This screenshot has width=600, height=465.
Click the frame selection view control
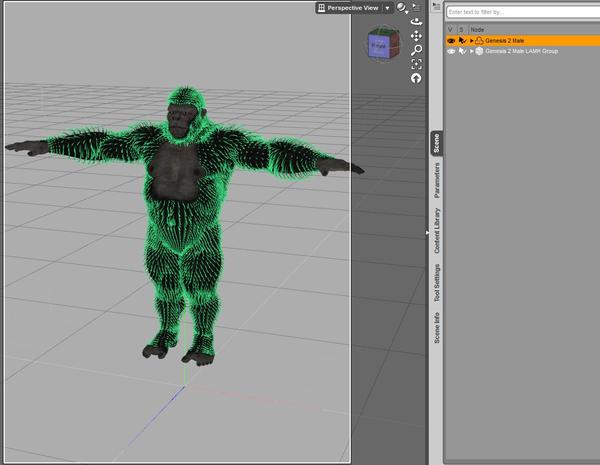click(x=416, y=64)
